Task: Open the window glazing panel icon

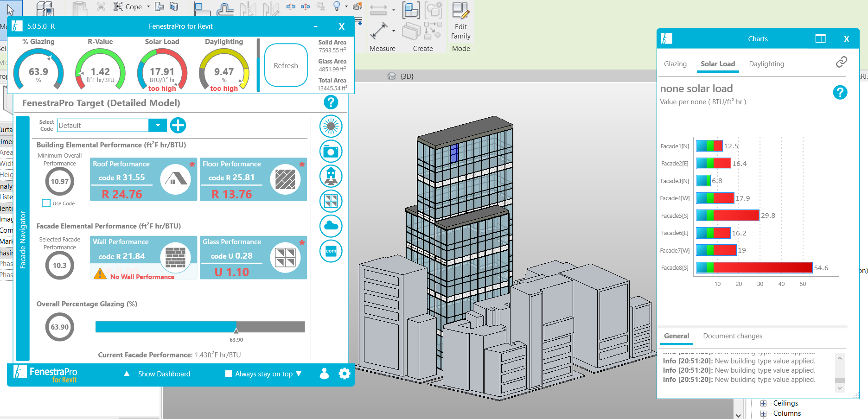Action: click(331, 201)
